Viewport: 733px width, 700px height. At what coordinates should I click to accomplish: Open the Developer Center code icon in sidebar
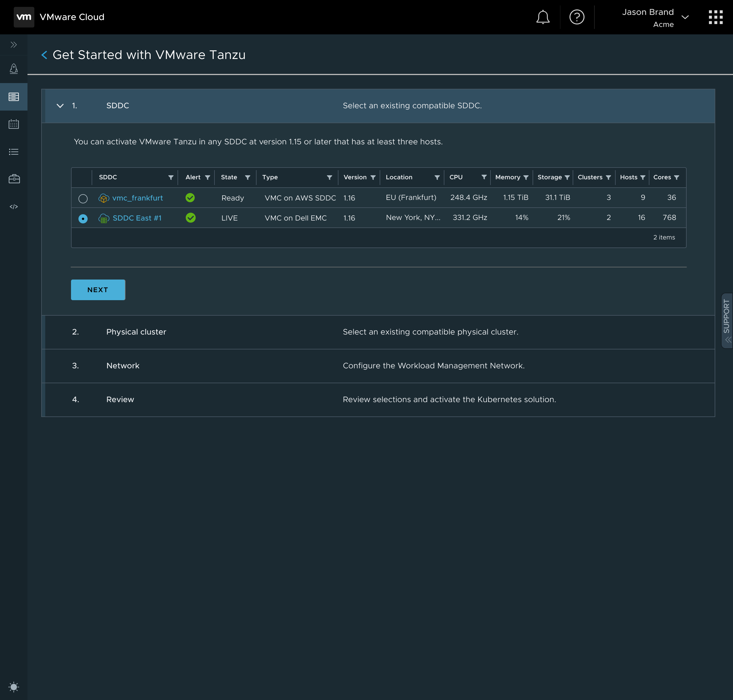click(x=14, y=206)
